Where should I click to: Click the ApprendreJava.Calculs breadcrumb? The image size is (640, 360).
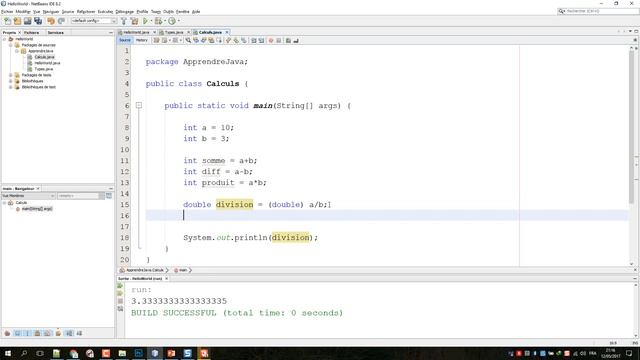[x=144, y=270]
